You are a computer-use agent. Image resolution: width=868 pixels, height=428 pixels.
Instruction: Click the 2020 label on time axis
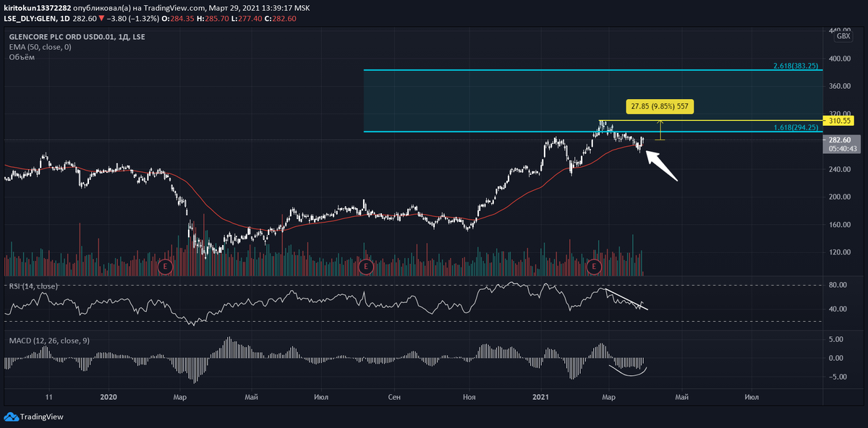(x=109, y=397)
